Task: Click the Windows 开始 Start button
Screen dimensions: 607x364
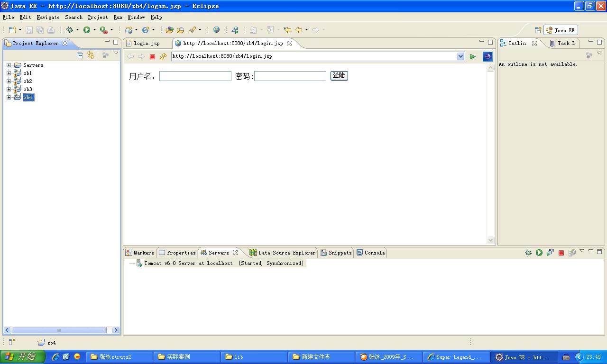Action: pyautogui.click(x=23, y=357)
